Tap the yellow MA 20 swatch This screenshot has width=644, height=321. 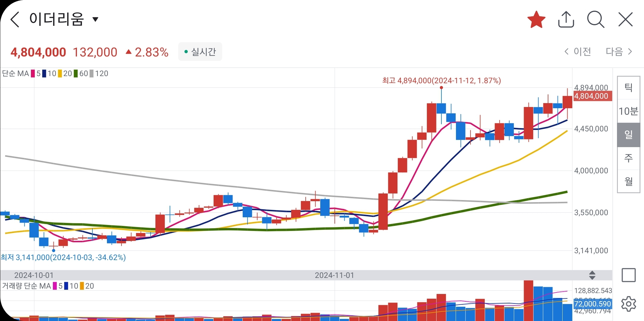pos(60,73)
